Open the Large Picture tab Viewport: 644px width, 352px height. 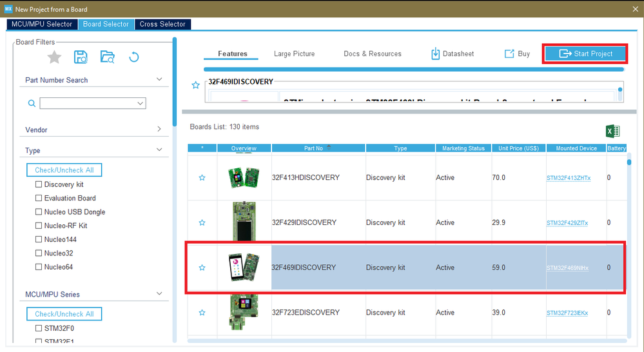[294, 54]
